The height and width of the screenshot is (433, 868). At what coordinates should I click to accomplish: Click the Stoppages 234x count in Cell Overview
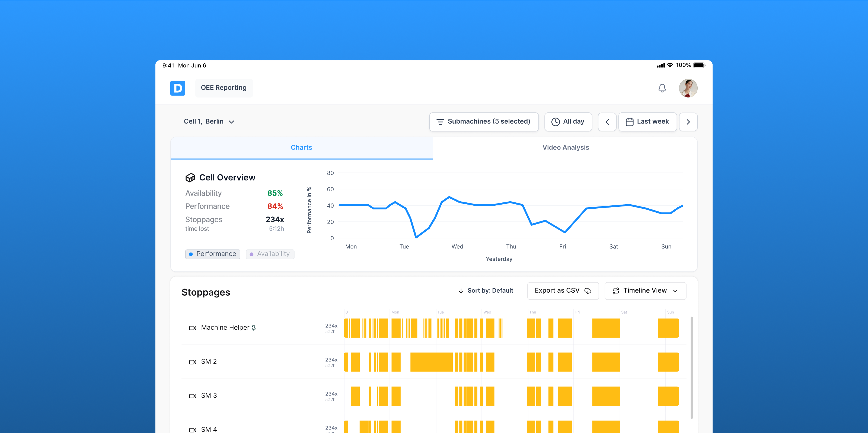275,219
